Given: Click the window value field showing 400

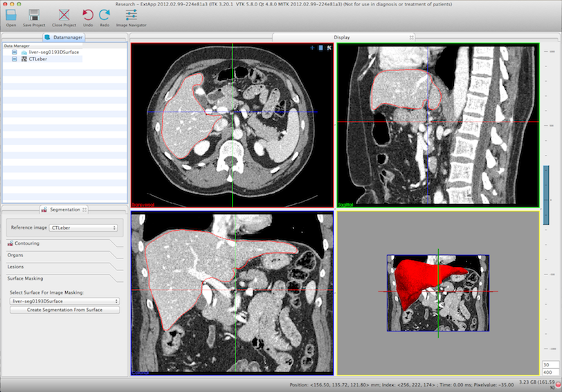Looking at the screenshot, I should [550, 373].
